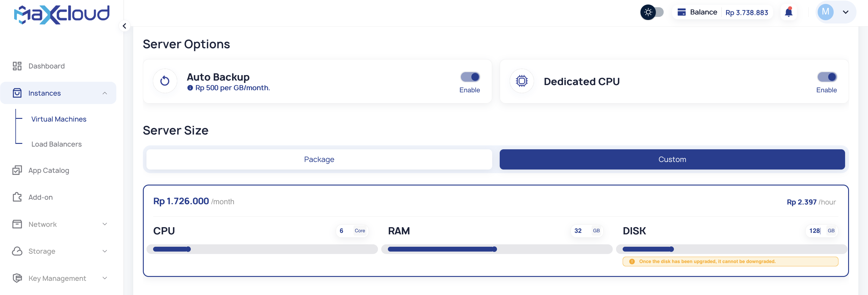Viewport: 868px width, 295px height.
Task: Click the Add-on puzzle icon
Action: [x=17, y=197]
